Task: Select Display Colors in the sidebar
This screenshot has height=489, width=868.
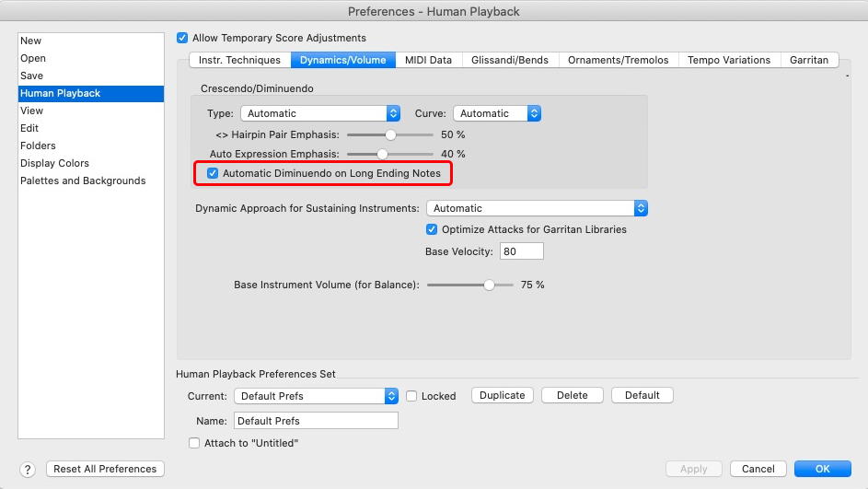Action: click(55, 163)
